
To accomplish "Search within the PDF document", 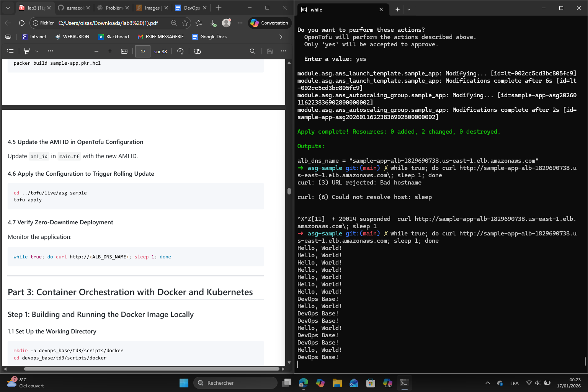I will [252, 51].
